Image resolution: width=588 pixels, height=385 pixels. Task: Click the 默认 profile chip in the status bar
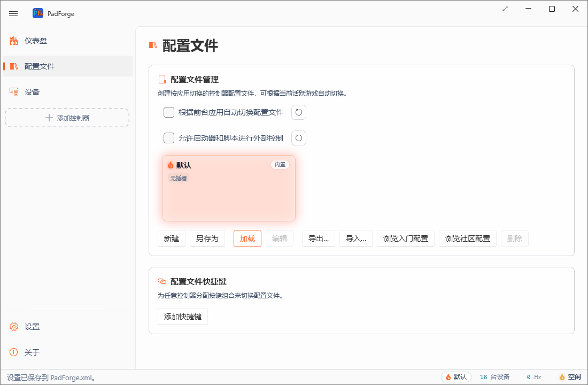tap(457, 377)
